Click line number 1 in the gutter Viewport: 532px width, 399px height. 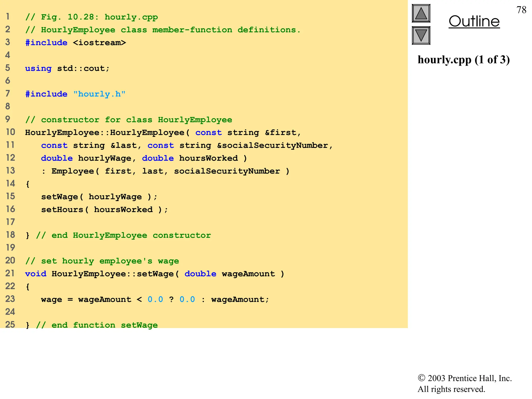pyautogui.click(x=8, y=17)
